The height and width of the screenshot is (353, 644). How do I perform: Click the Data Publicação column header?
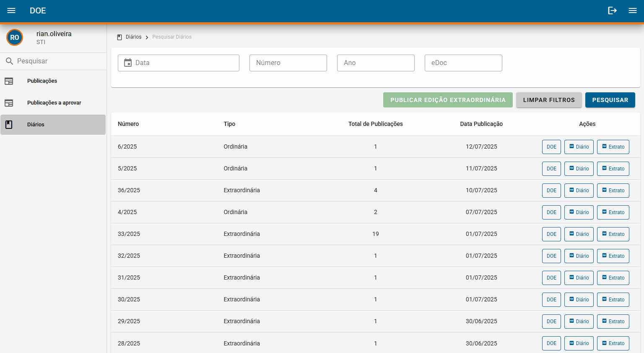coord(481,124)
